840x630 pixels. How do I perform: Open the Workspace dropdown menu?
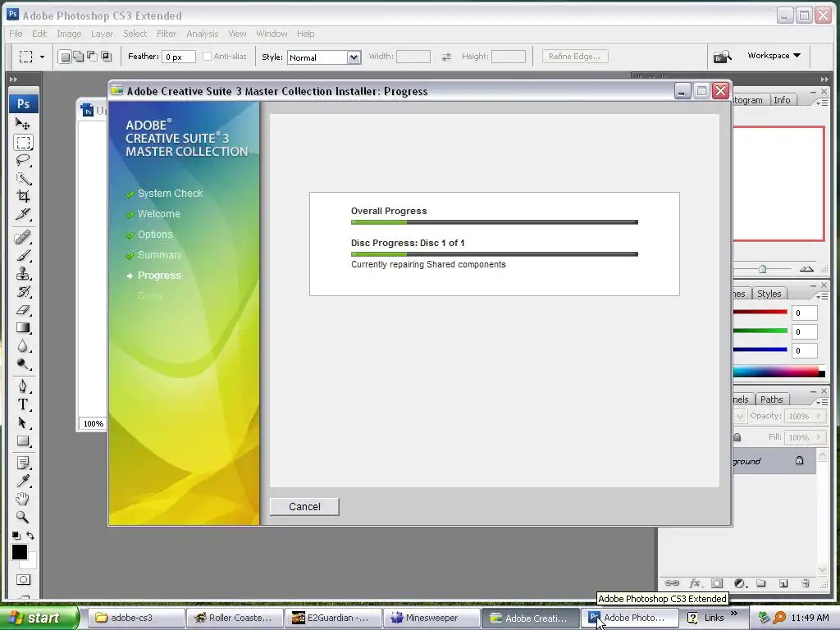774,56
